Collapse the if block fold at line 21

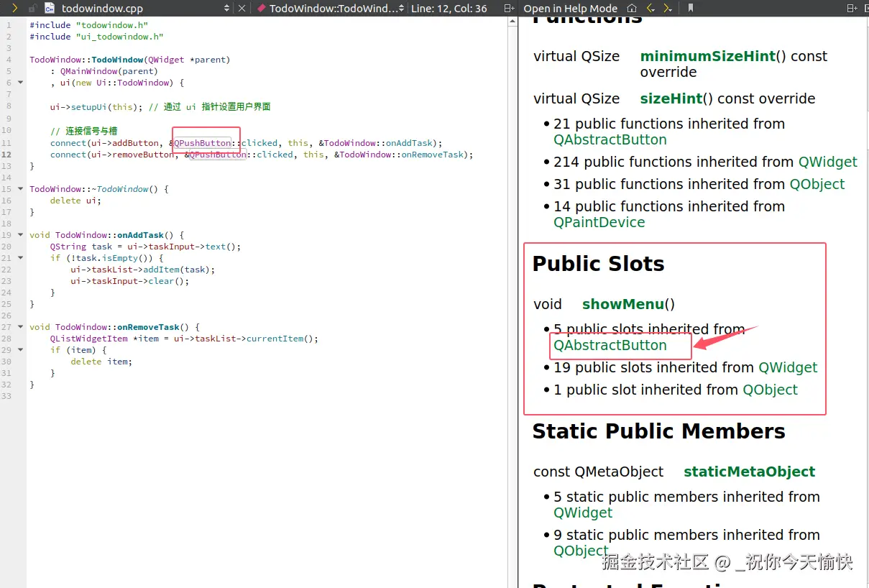point(20,257)
